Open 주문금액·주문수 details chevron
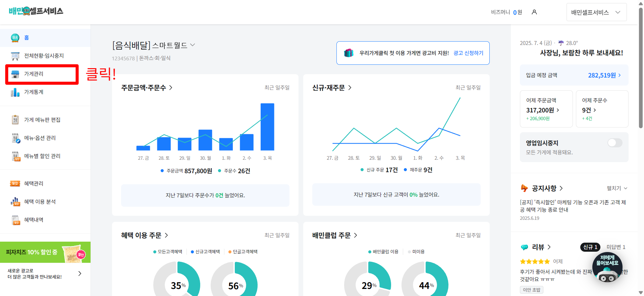Viewport: 644px width, 296px height. point(171,88)
